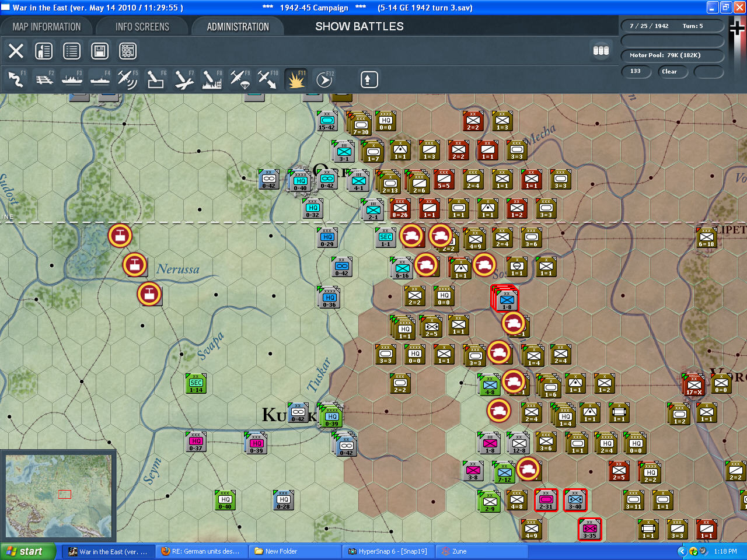Select the red-outlined 3-35 unit counter
The image size is (747, 560).
click(x=590, y=529)
